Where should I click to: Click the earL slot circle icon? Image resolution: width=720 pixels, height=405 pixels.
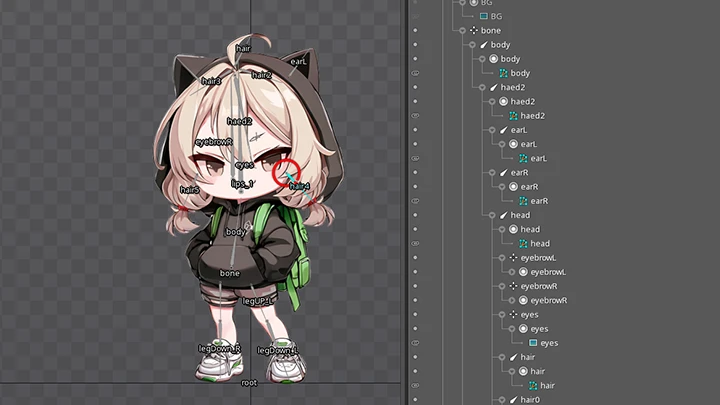click(514, 144)
